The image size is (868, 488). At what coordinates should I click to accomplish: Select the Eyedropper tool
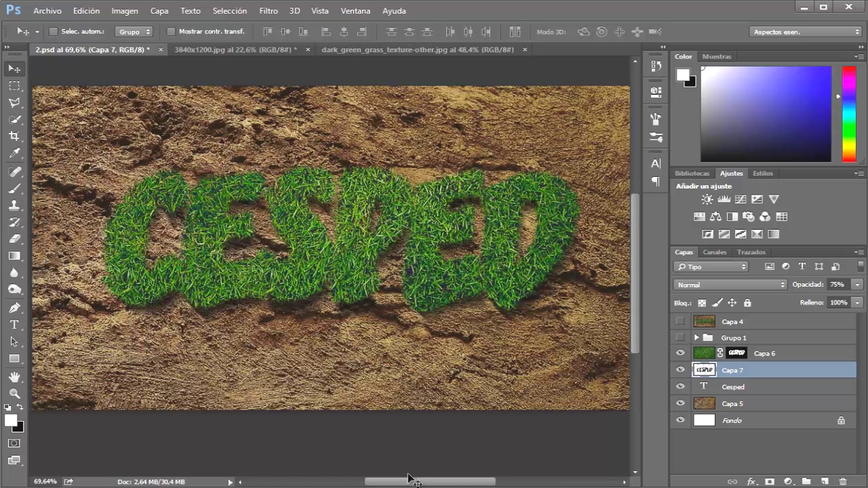pyautogui.click(x=14, y=154)
